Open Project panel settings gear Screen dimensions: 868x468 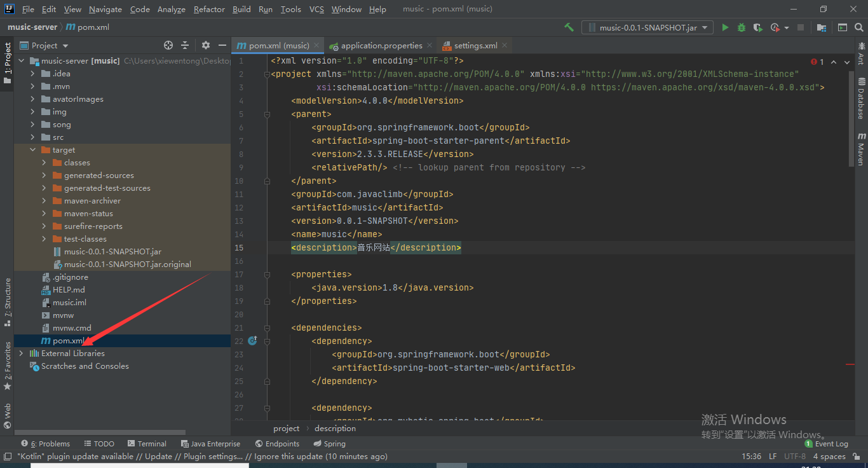(x=205, y=45)
